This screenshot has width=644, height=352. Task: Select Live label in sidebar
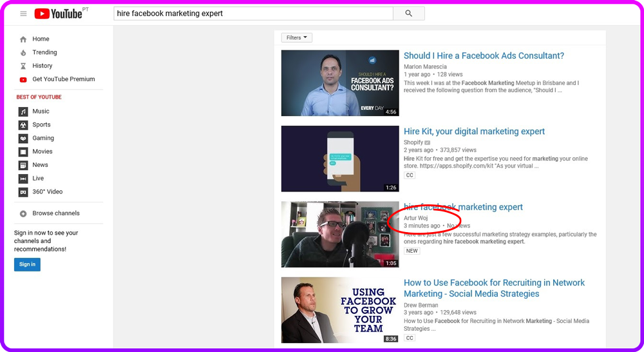[38, 178]
